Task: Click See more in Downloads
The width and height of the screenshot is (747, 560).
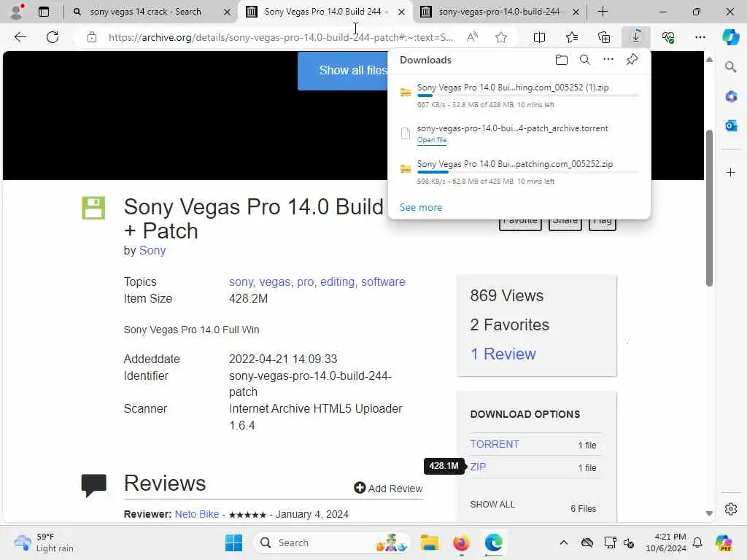Action: tap(421, 207)
